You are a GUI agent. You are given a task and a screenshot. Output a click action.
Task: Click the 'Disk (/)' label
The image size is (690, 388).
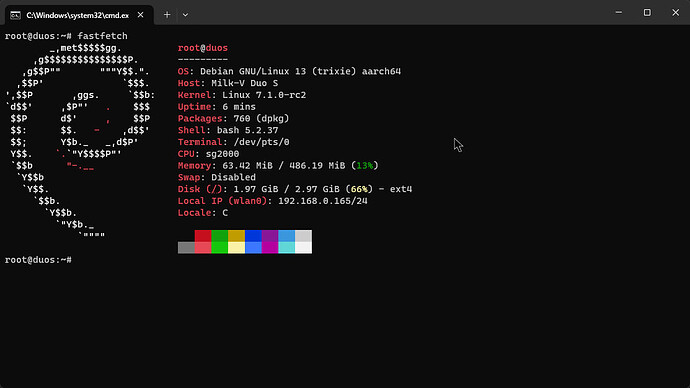pos(200,189)
